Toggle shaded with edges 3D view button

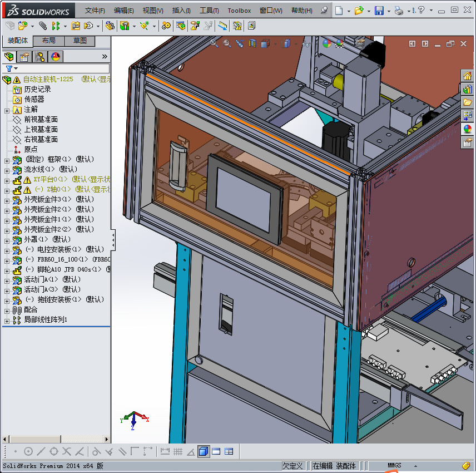(x=204, y=451)
